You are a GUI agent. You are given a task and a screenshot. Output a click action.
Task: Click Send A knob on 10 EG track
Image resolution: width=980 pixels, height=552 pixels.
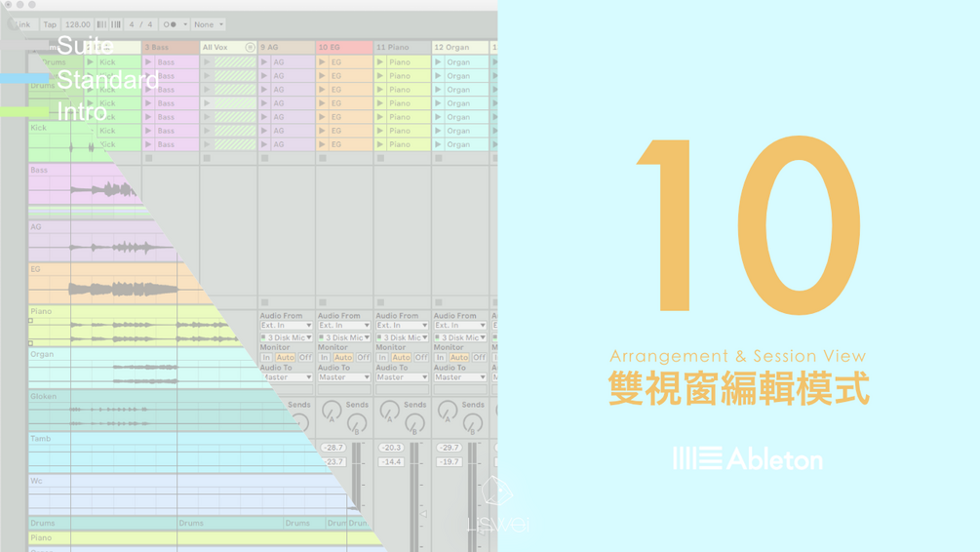(x=332, y=411)
